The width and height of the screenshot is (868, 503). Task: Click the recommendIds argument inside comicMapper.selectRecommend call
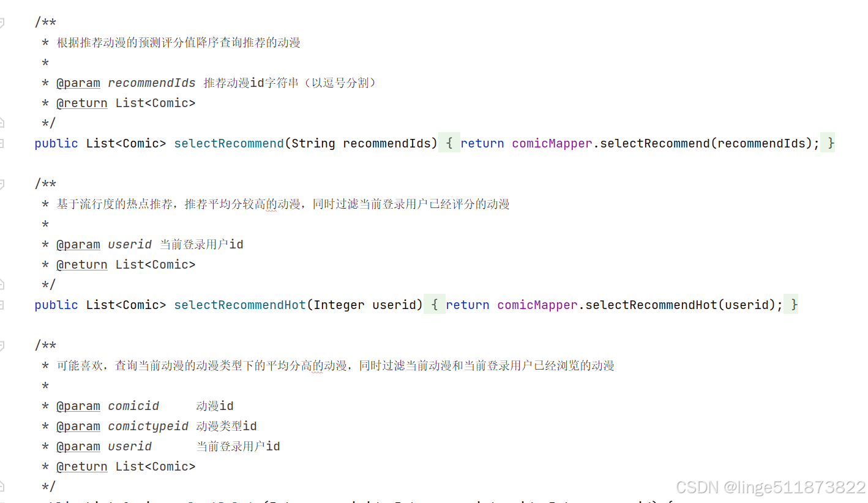click(761, 143)
